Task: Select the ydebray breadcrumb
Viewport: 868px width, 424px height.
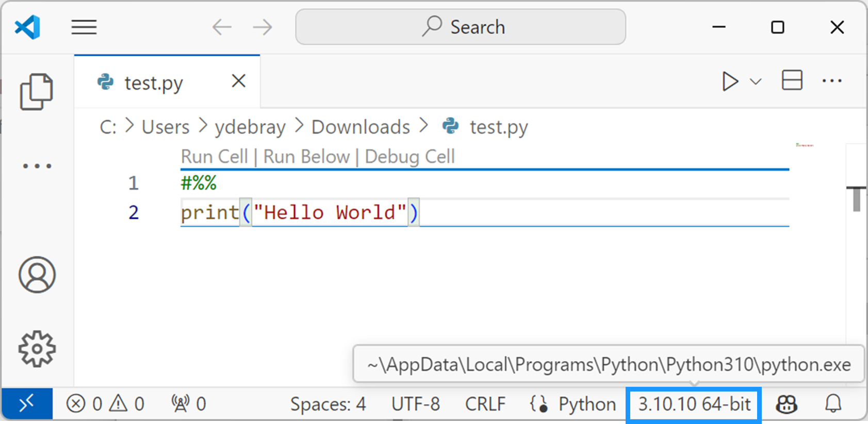Action: tap(250, 127)
